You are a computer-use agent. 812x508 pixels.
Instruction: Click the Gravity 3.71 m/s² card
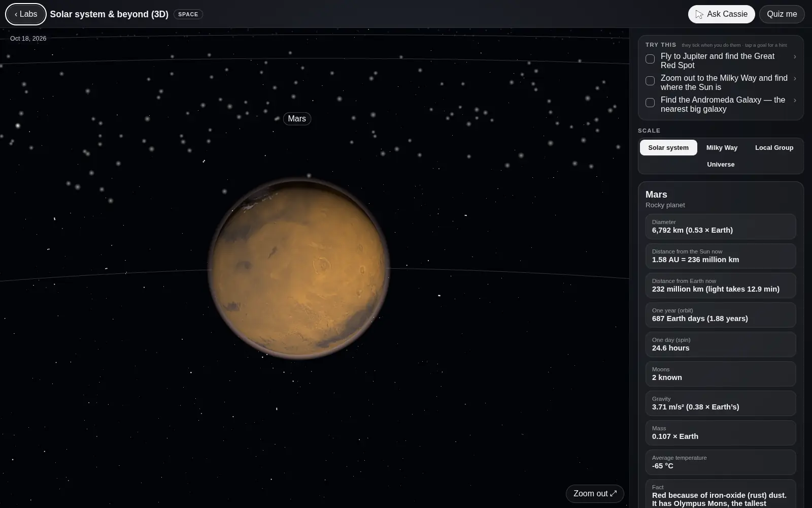point(721,403)
